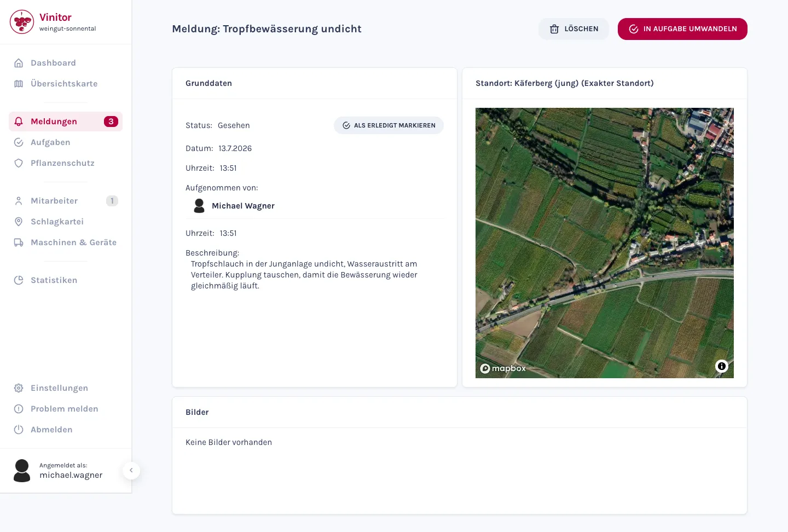
Task: Click the Statistiken pie chart icon
Action: click(19, 280)
